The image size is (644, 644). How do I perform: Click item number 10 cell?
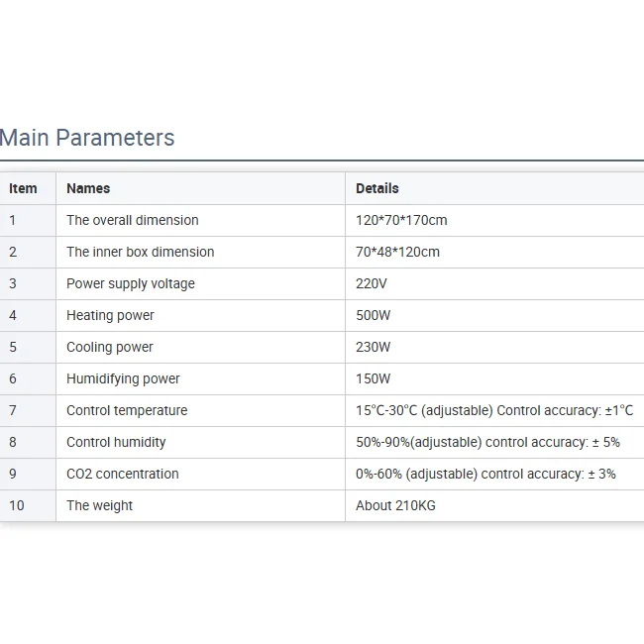pos(16,505)
